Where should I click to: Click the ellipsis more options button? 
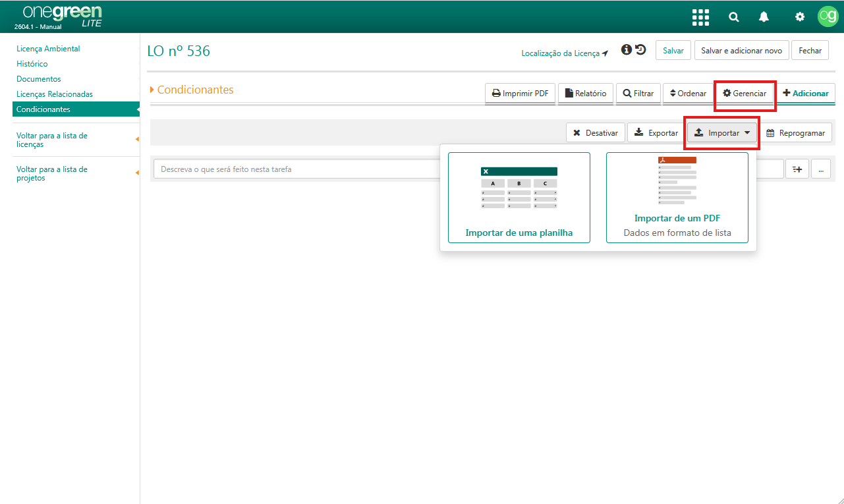coord(821,169)
